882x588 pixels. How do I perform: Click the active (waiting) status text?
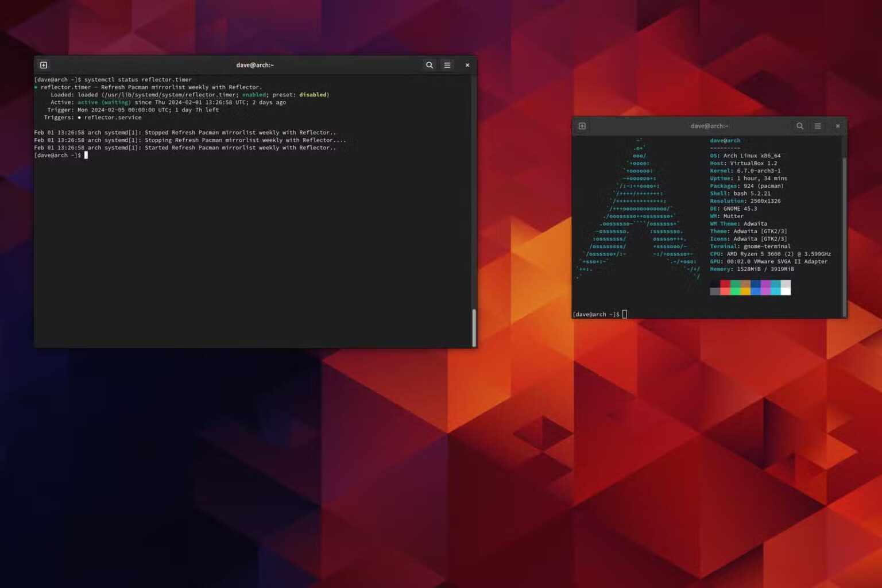(x=102, y=102)
